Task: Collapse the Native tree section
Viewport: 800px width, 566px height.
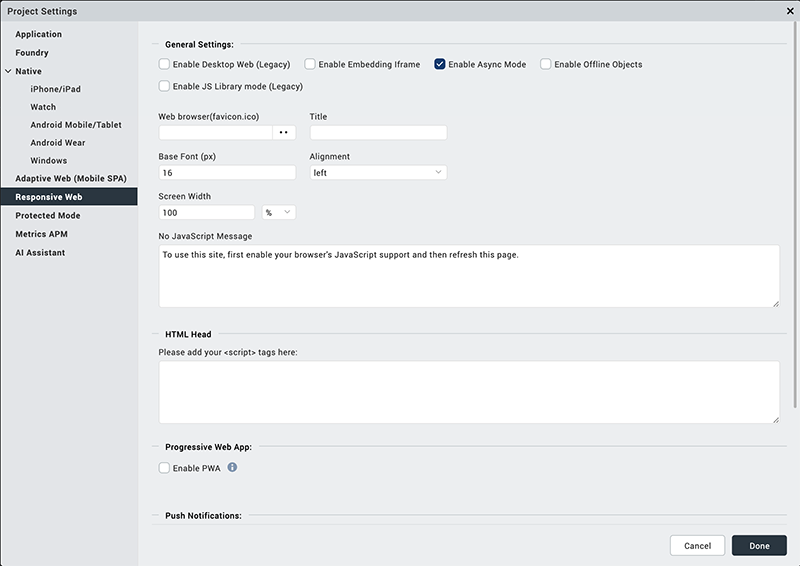Action: 8,71
